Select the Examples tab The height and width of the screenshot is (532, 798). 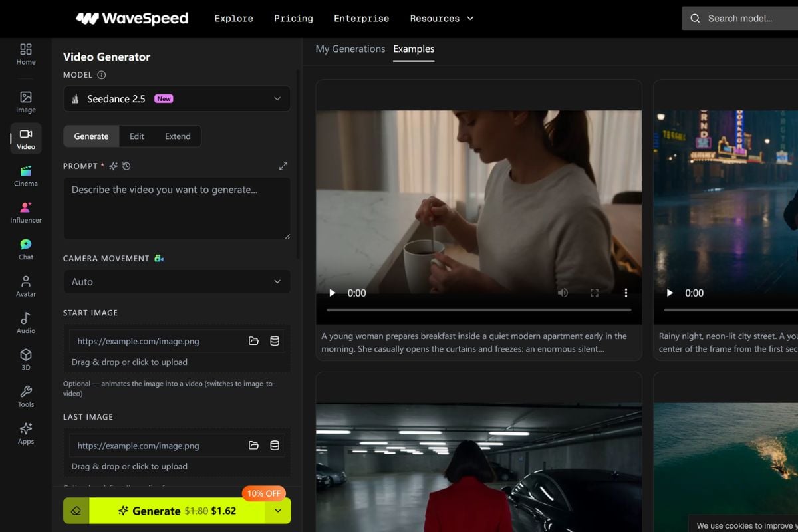click(414, 49)
